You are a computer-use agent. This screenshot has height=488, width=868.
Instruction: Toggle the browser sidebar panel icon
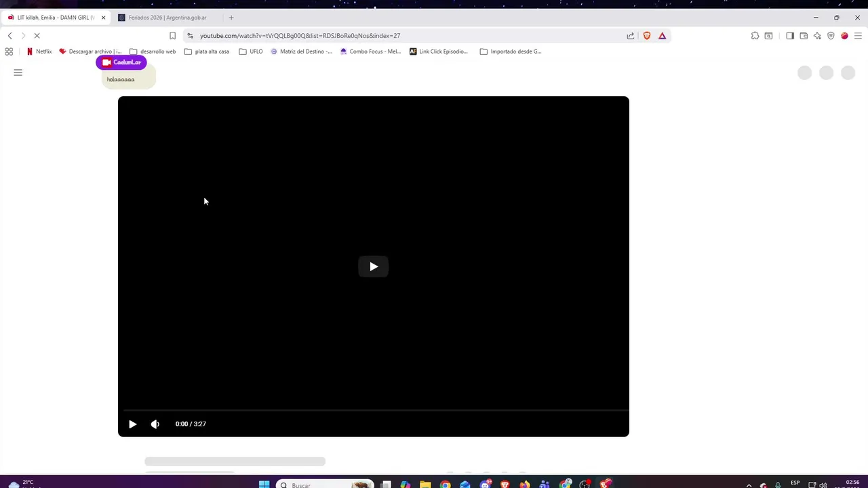point(790,36)
